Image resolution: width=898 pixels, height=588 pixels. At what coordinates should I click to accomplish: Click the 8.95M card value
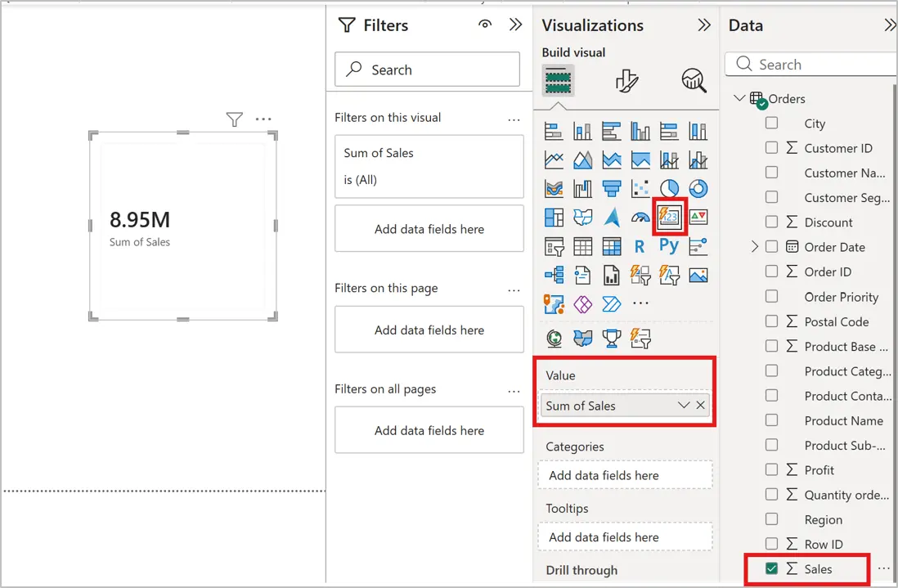coord(140,220)
